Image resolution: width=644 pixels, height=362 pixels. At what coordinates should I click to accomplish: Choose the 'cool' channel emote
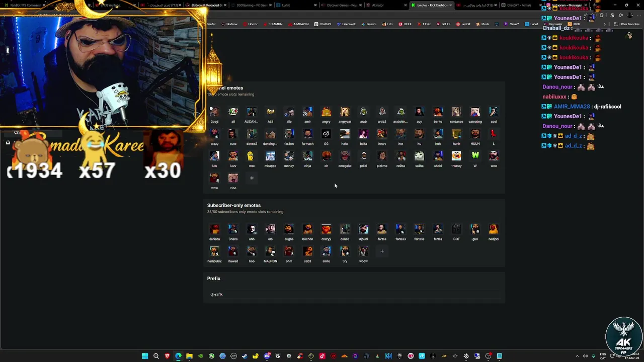tap(494, 112)
